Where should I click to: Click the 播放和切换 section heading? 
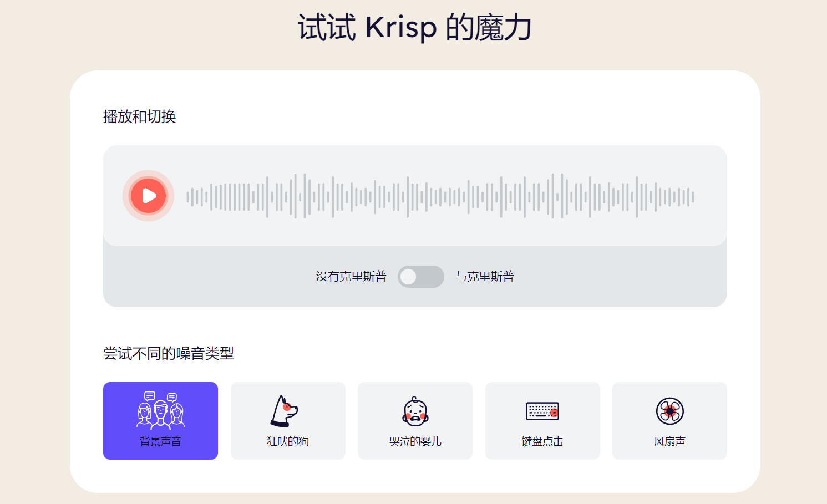pyautogui.click(x=139, y=117)
